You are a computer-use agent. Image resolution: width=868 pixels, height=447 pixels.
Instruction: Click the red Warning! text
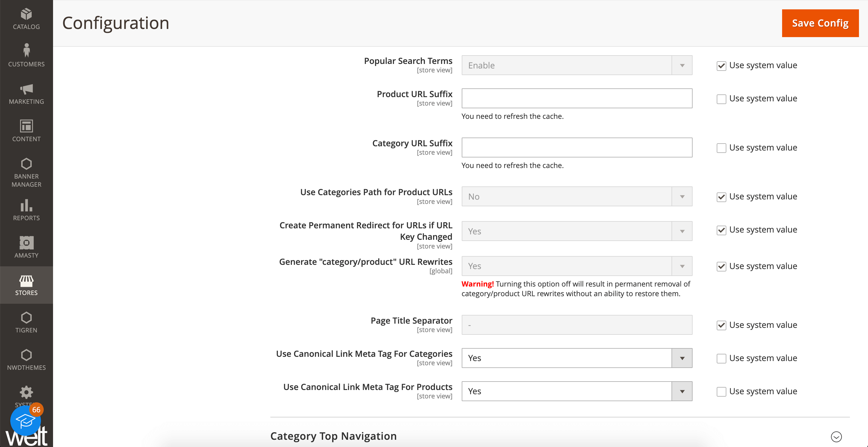tap(477, 284)
